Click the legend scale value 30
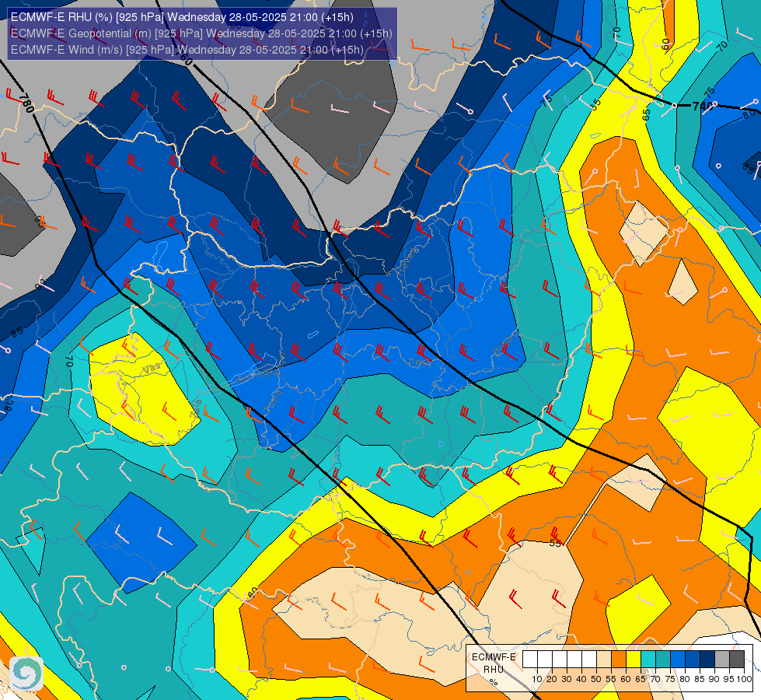 pyautogui.click(x=567, y=680)
